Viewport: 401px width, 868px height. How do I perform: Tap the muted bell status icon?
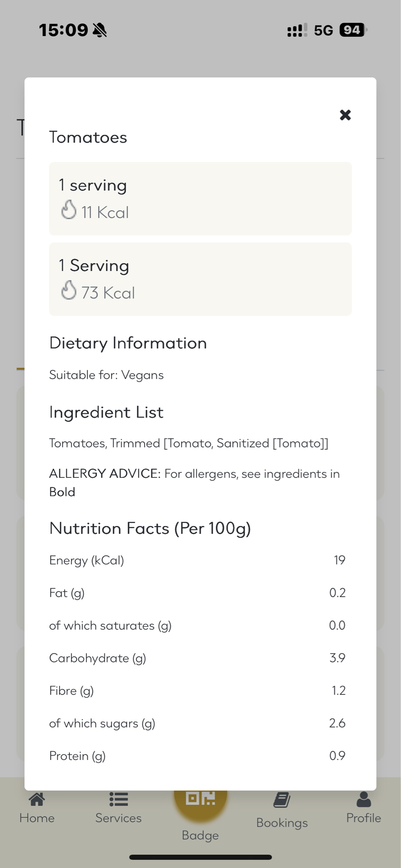point(100,30)
